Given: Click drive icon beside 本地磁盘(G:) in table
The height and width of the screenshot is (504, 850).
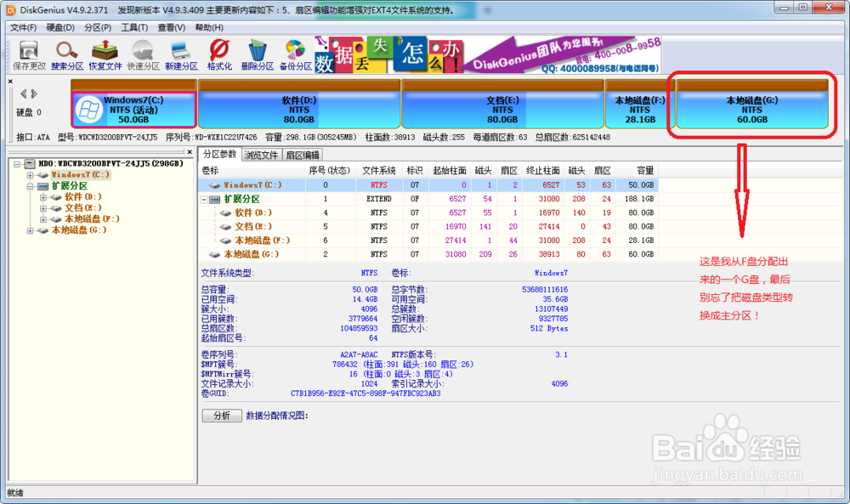Looking at the screenshot, I should [x=215, y=255].
